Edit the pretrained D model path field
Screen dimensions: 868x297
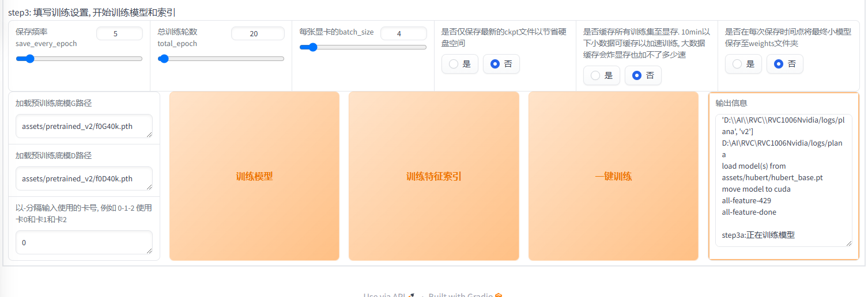(x=84, y=178)
